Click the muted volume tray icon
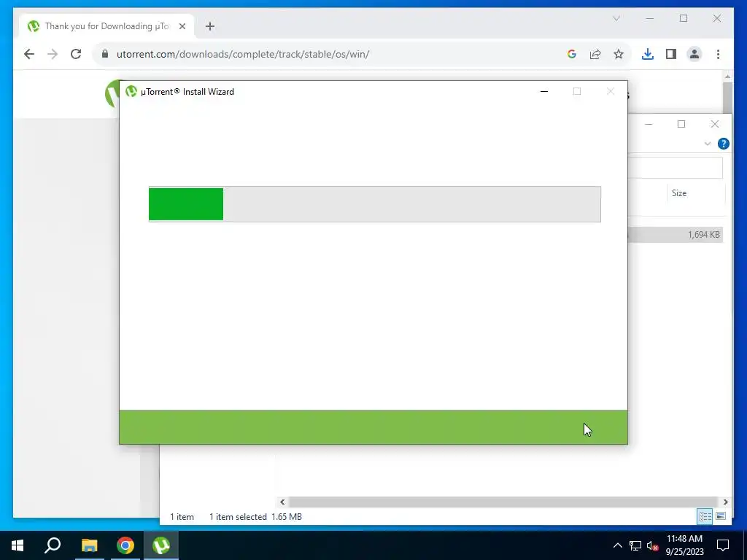Image resolution: width=747 pixels, height=560 pixels. point(652,545)
